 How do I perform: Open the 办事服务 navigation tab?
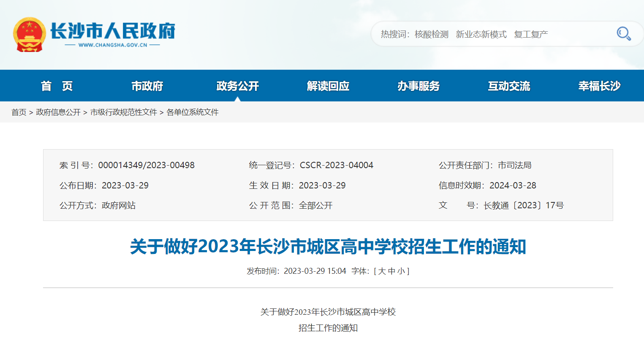[418, 86]
